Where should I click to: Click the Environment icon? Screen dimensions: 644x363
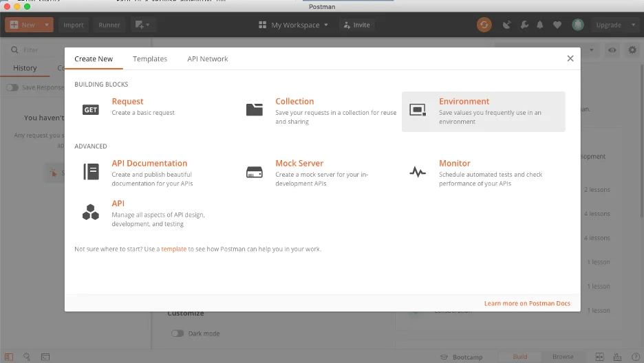(x=417, y=110)
